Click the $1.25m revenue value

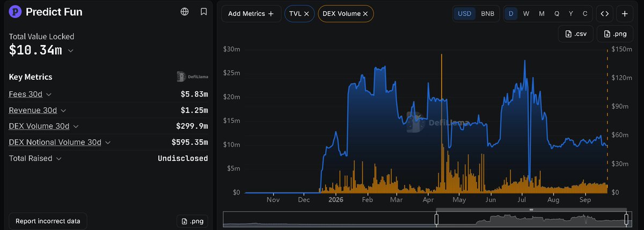(194, 110)
